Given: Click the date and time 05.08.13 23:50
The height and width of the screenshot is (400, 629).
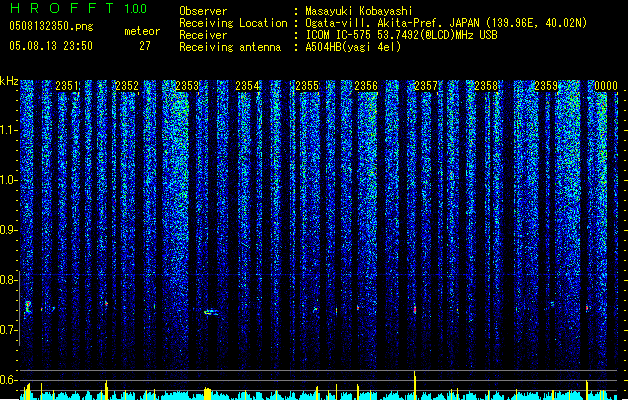Looking at the screenshot, I should pos(51,46).
